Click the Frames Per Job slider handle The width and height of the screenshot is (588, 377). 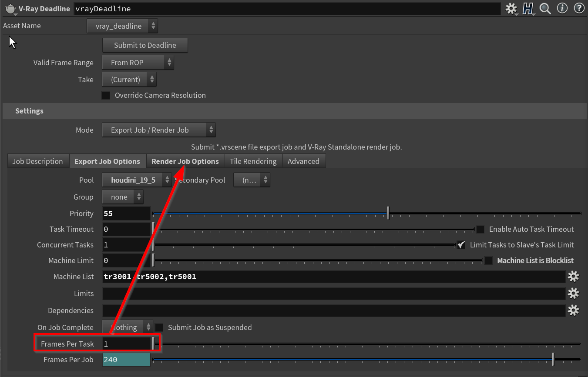(x=553, y=359)
